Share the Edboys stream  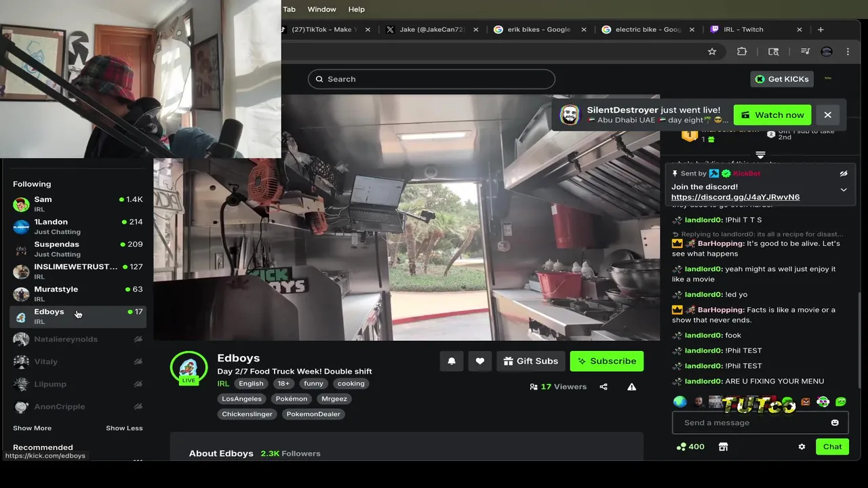pos(604,387)
